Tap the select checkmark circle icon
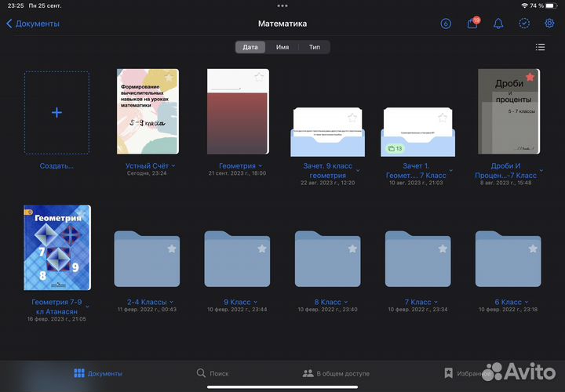 523,24
